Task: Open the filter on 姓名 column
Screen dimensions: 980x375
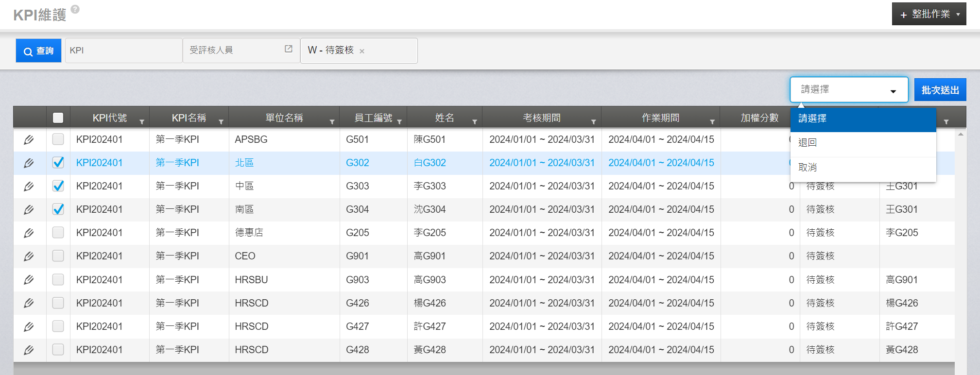Action: (x=474, y=121)
